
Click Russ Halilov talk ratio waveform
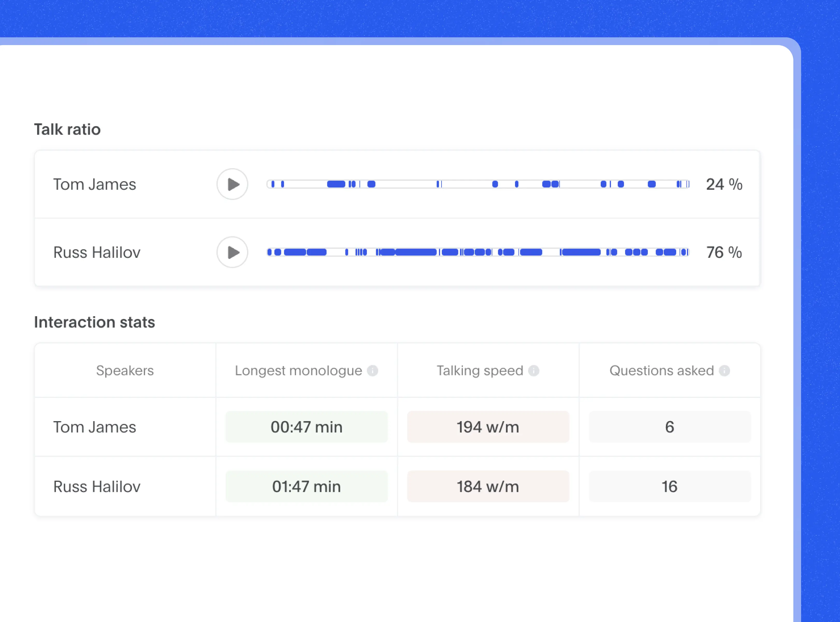click(x=477, y=252)
